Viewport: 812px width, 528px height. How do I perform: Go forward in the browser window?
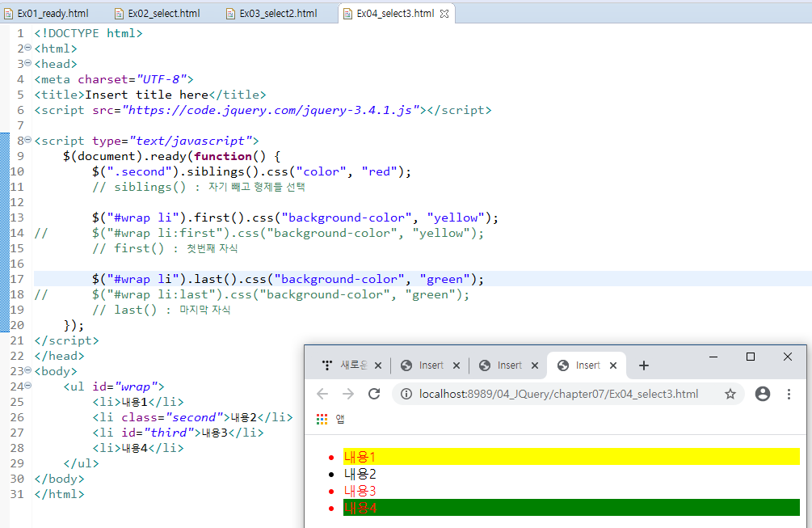coord(348,395)
